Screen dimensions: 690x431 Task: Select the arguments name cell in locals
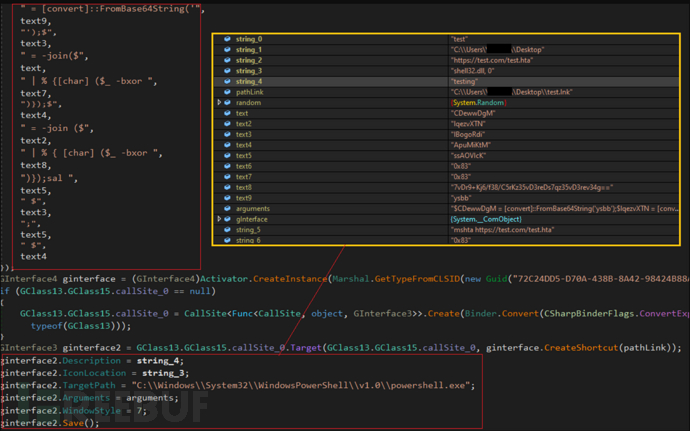[x=253, y=209]
